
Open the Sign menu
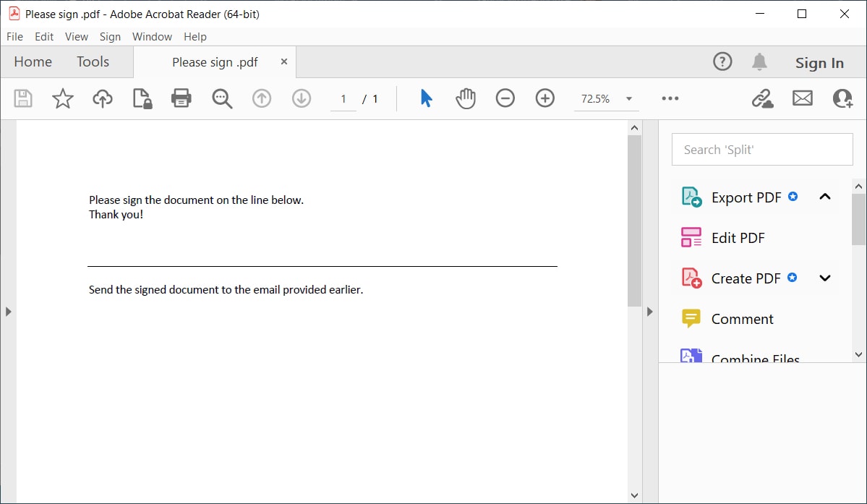click(x=110, y=36)
